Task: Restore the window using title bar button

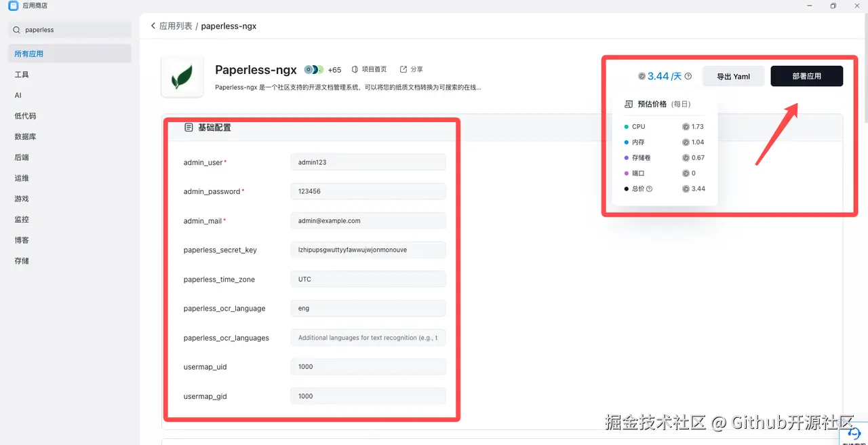Action: click(833, 5)
